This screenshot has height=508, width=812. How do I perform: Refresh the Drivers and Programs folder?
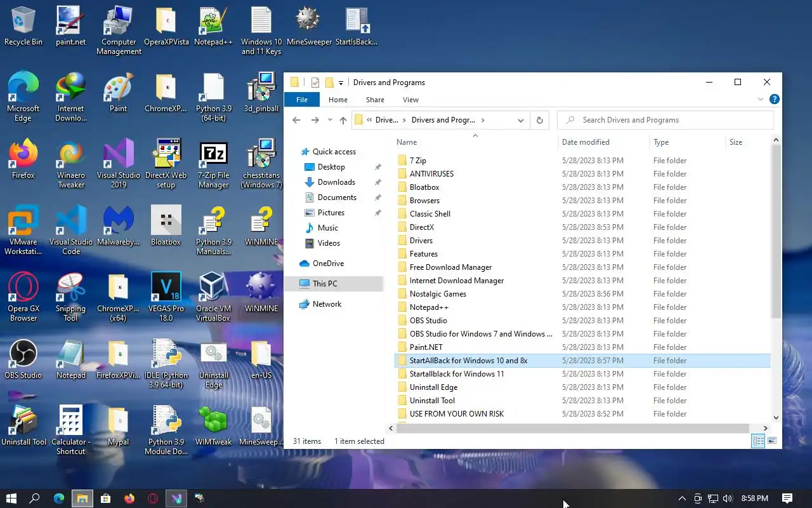click(x=540, y=120)
